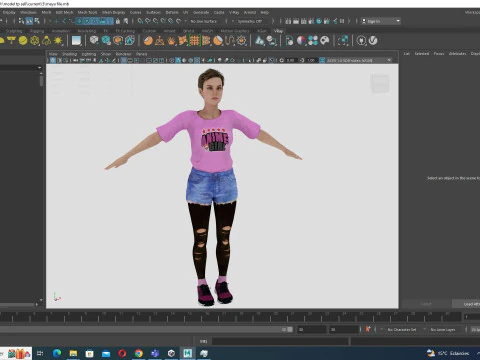This screenshot has width=480, height=360.
Task: Click the paint palette shelf icon
Action: pos(325,41)
